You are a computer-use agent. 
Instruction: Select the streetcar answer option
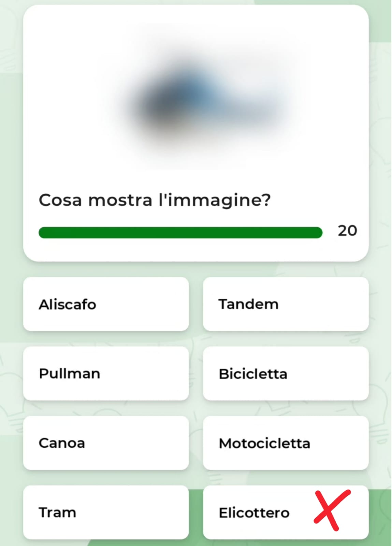pos(106,512)
